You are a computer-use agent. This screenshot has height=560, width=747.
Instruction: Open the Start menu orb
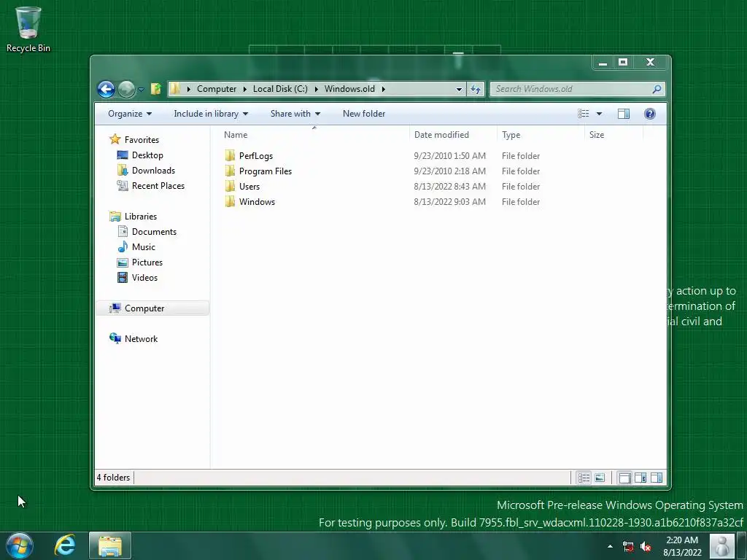(x=20, y=545)
